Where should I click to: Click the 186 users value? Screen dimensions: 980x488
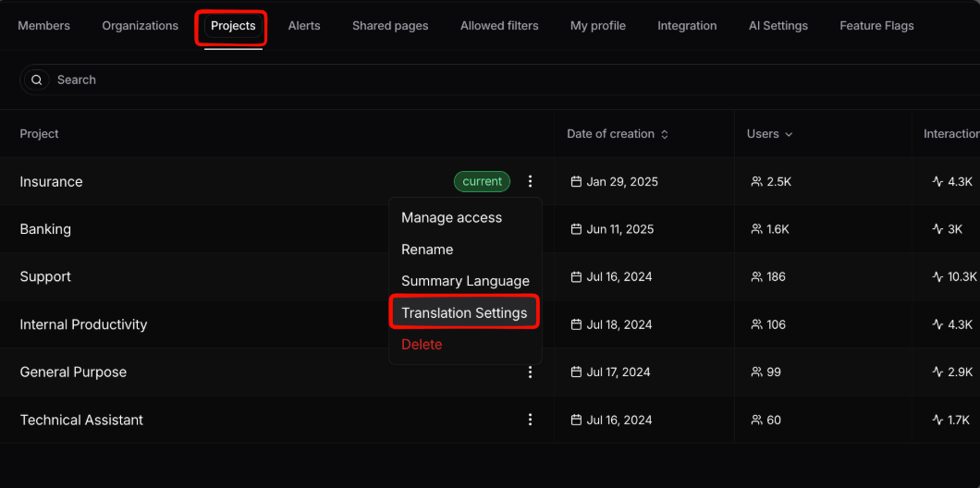click(777, 276)
